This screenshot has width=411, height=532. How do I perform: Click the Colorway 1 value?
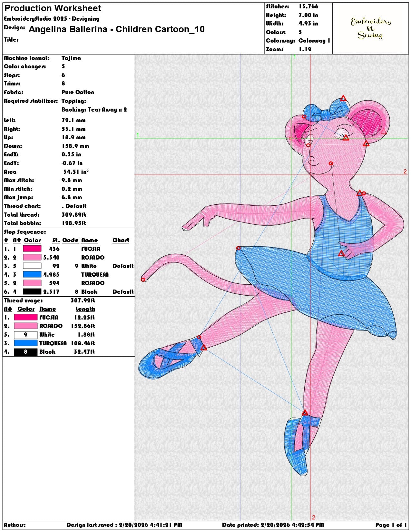pyautogui.click(x=314, y=41)
